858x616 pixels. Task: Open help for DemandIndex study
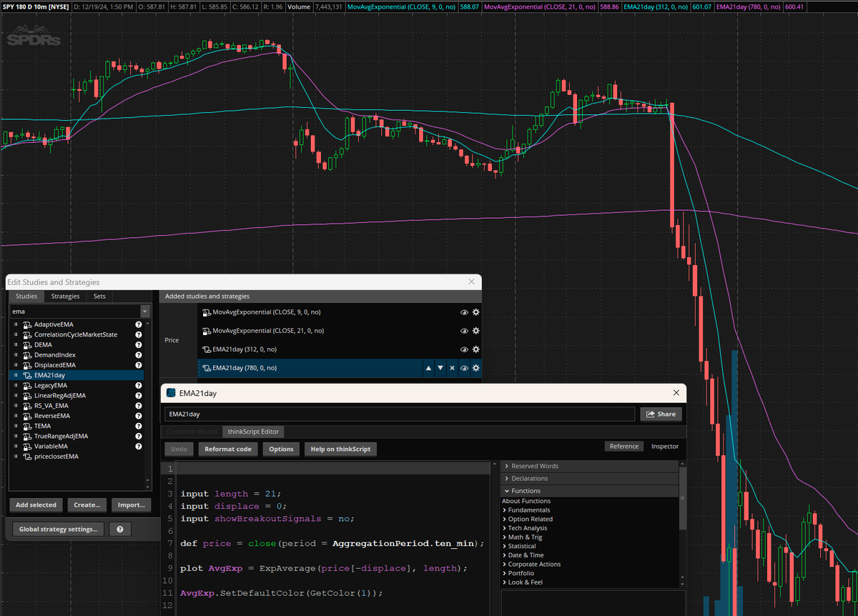coord(139,354)
